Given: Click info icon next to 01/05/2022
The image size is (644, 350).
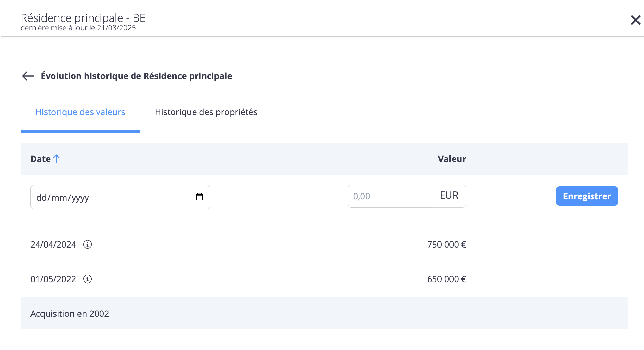Looking at the screenshot, I should coord(88,279).
